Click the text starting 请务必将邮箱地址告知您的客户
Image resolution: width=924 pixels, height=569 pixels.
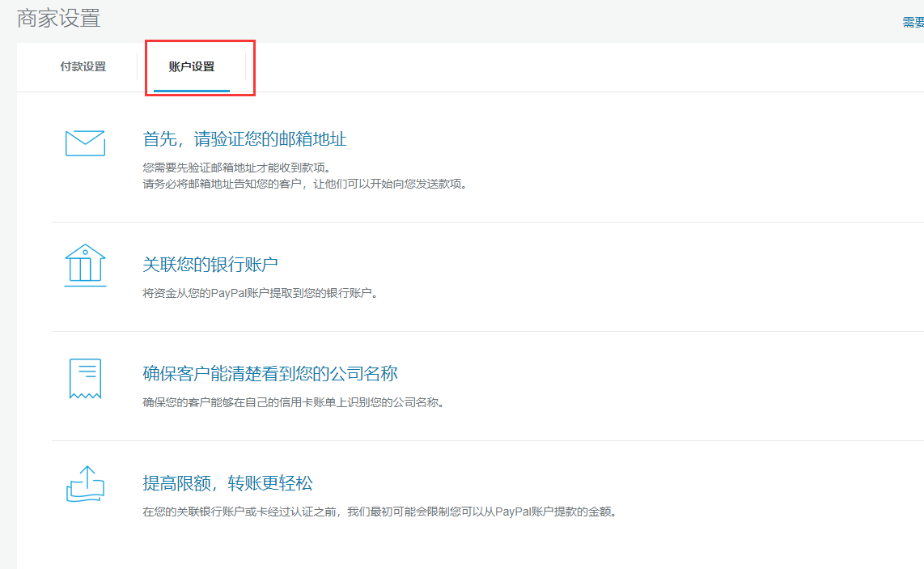click(304, 184)
